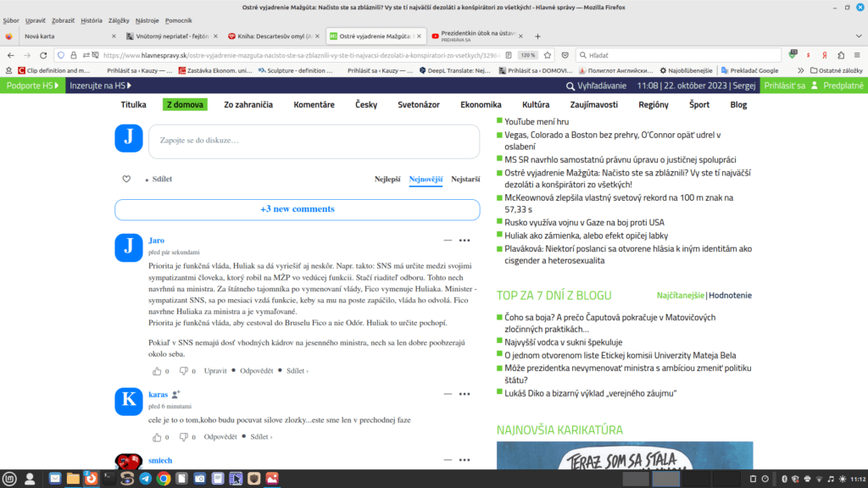Sort comments by Nejlepší
868x488 pixels.
point(387,179)
